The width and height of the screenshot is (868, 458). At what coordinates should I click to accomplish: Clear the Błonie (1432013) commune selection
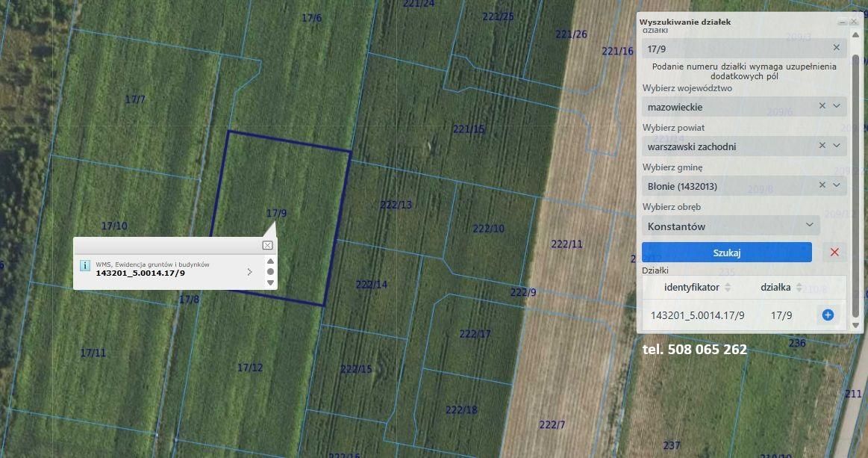pos(822,185)
